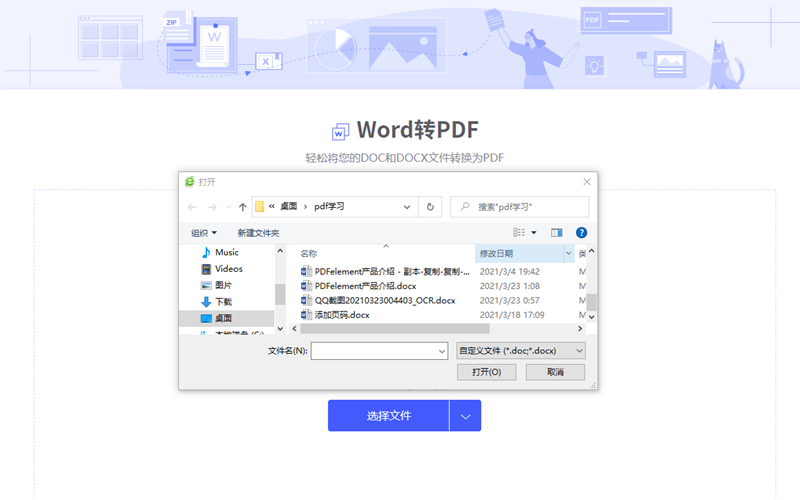
Task: Open the 下载 downloads folder
Action: point(222,301)
